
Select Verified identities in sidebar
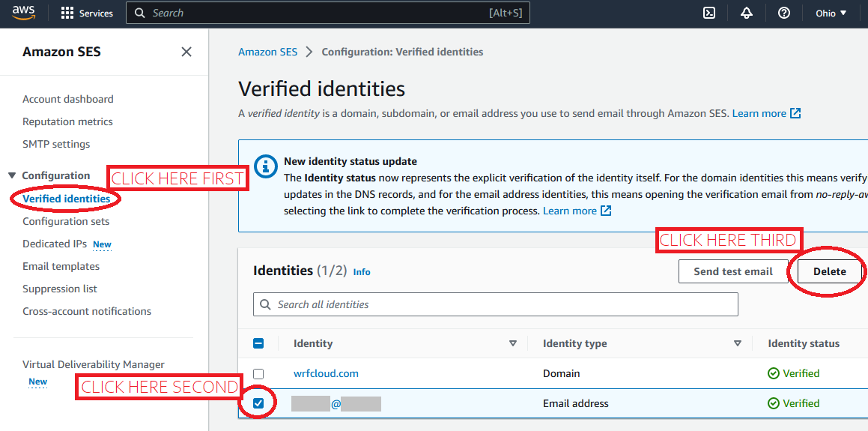pos(67,199)
